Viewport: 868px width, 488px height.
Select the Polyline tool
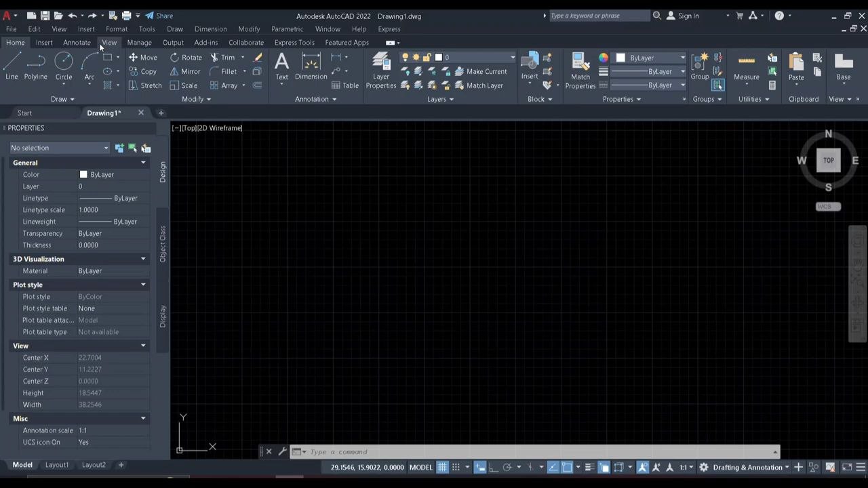36,66
